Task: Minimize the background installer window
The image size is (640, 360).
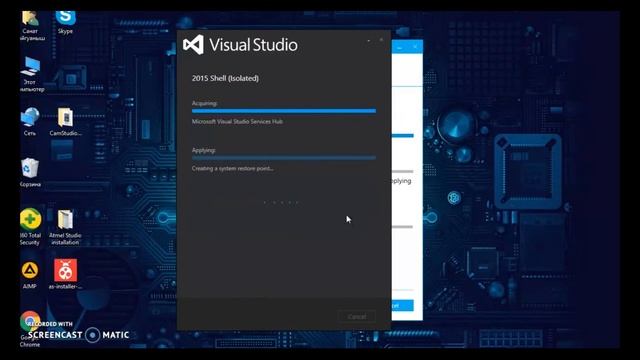Action: (400, 47)
